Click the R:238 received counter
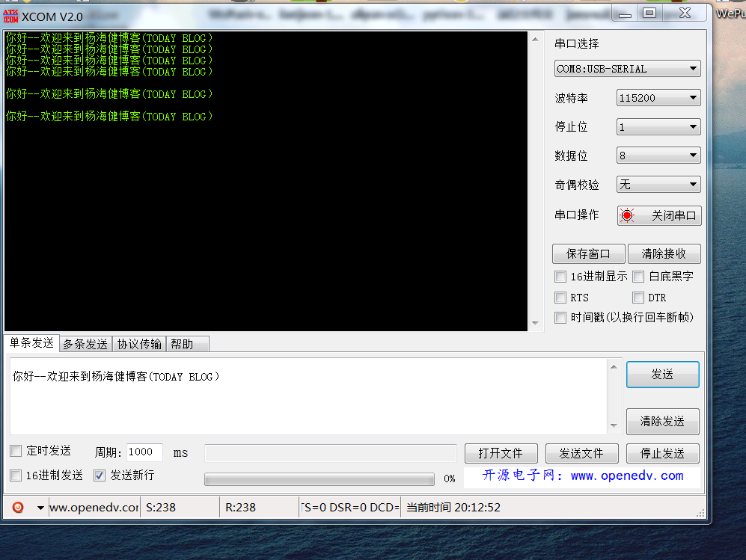The width and height of the screenshot is (746, 560). coord(240,508)
